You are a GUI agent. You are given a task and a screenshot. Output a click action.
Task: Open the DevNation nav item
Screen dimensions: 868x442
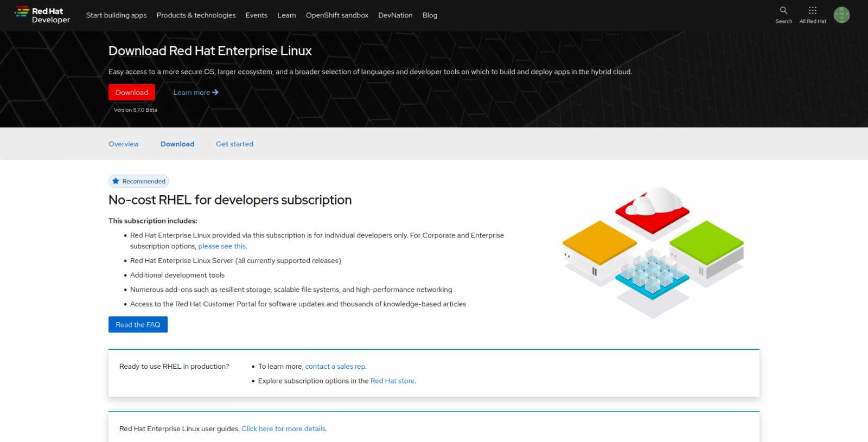[395, 15]
